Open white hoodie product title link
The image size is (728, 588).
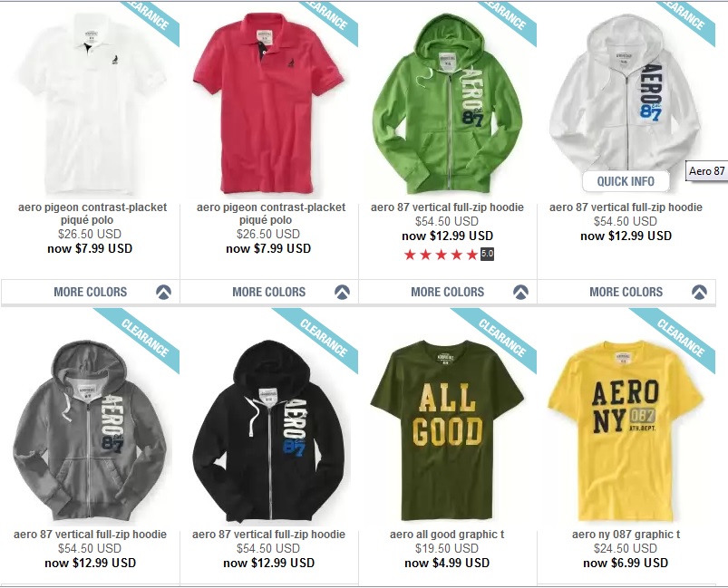point(626,207)
